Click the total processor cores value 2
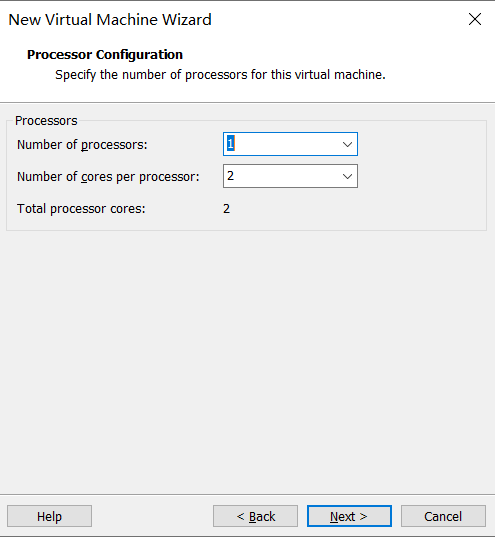 pyautogui.click(x=226, y=209)
